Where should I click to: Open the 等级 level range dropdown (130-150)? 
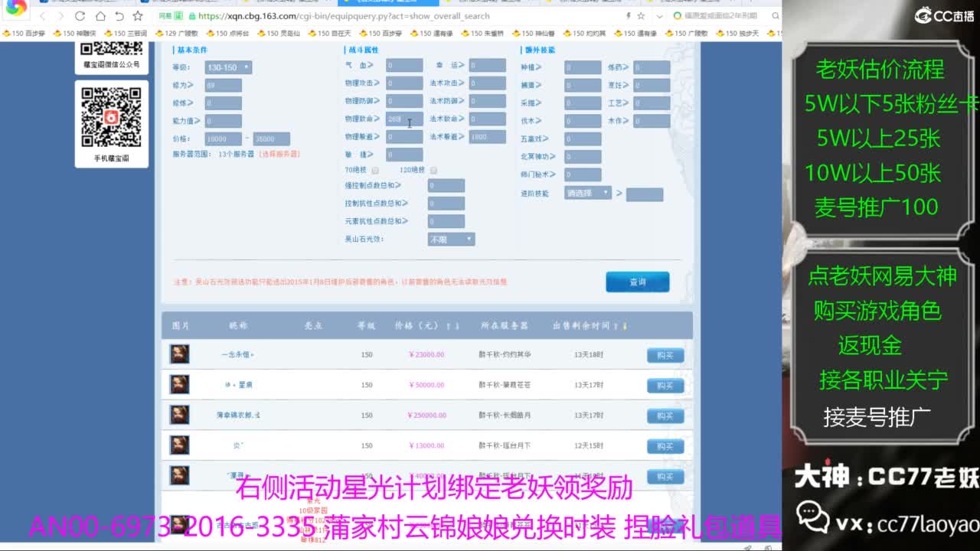point(228,67)
